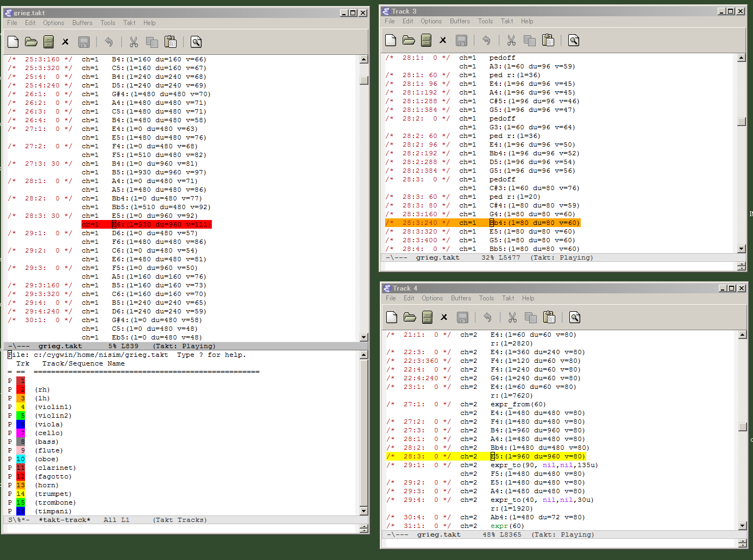Viewport: 753px width, 560px height.
Task: Open Buffers menu in Track 3 window
Action: [x=460, y=21]
